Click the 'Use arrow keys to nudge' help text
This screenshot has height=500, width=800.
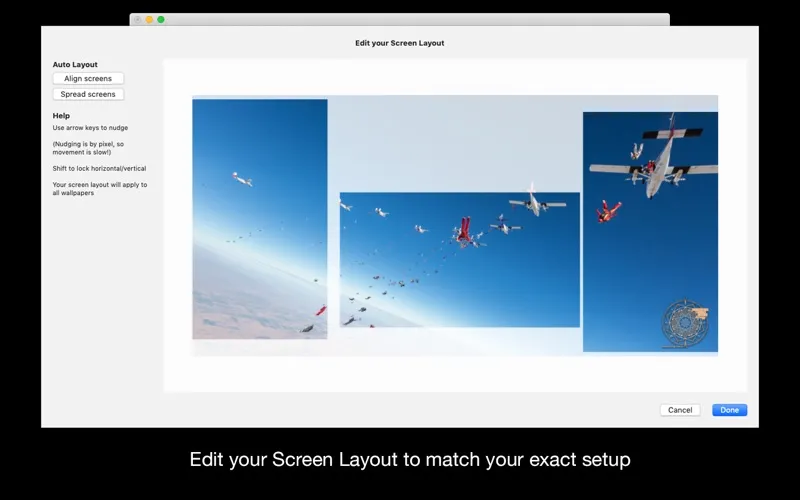tap(90, 128)
